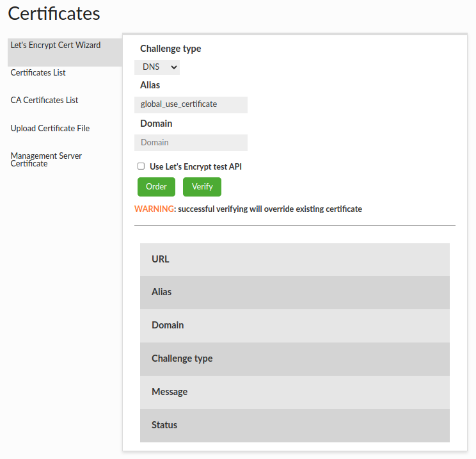Click the 'Use Let's Encrypt test API' label
Viewport: 476px width, 459px height.
[195, 166]
